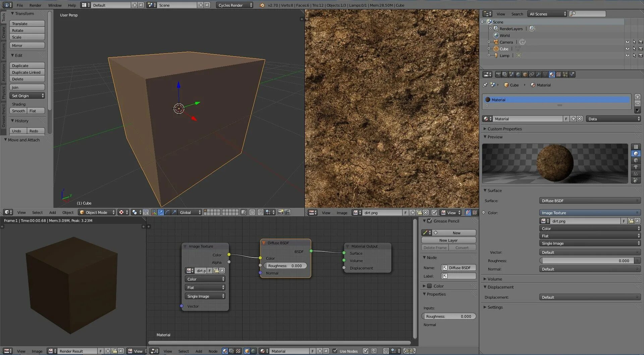Screen dimensions: 644x355
Task: Open the Object Data tab triangle icon
Action: click(545, 74)
